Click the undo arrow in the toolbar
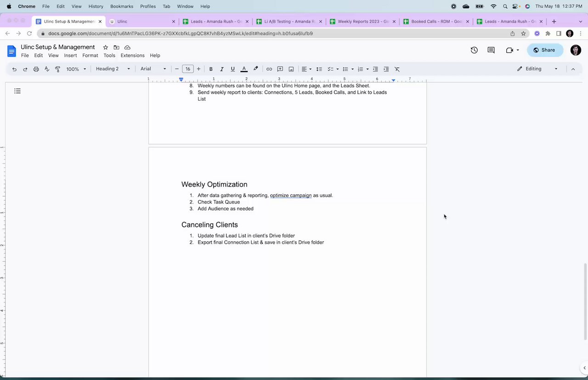Screen dimensions: 588x380 (14, 69)
